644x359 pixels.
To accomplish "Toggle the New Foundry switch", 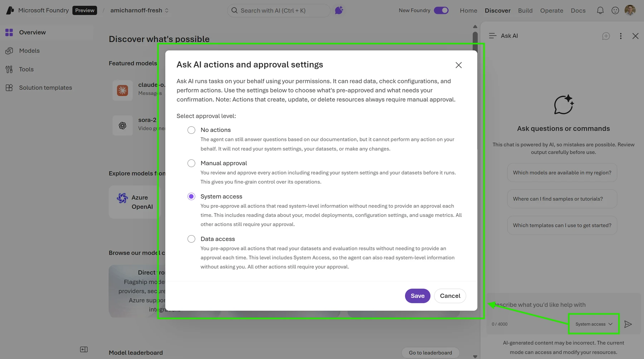I will tap(441, 10).
